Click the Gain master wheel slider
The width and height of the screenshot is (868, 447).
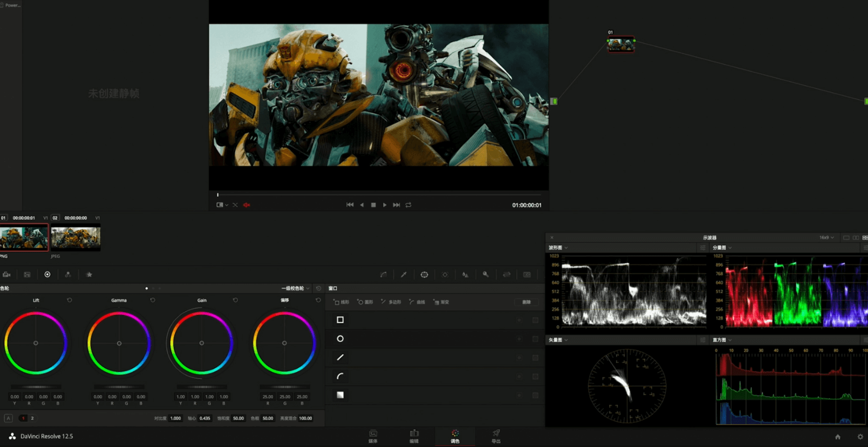click(202, 387)
